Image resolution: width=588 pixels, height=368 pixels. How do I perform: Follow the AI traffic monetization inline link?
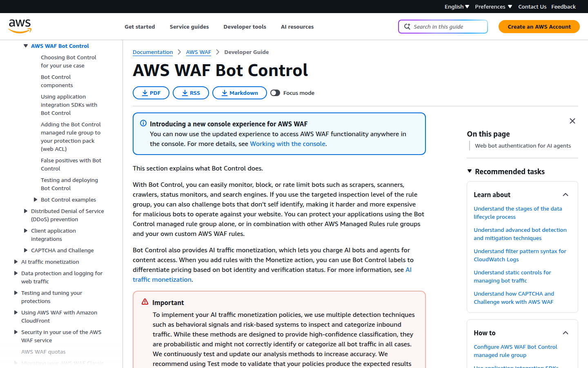click(162, 280)
